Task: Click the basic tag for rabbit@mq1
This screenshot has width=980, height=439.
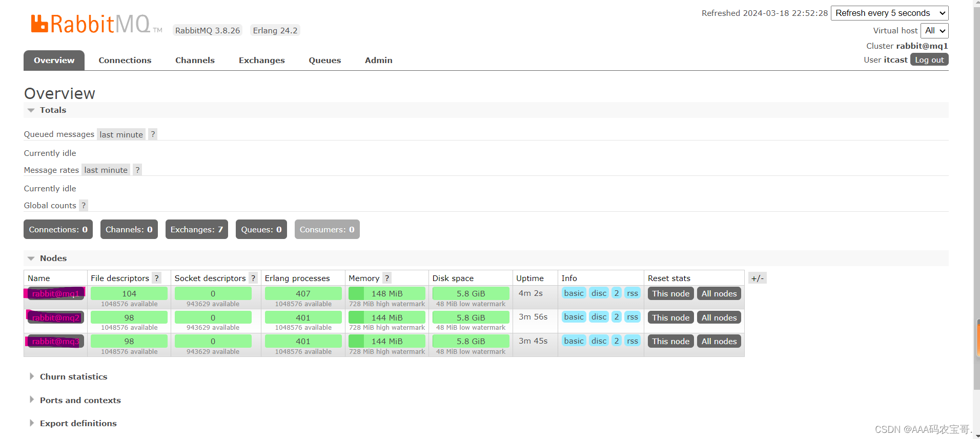Action: (574, 293)
